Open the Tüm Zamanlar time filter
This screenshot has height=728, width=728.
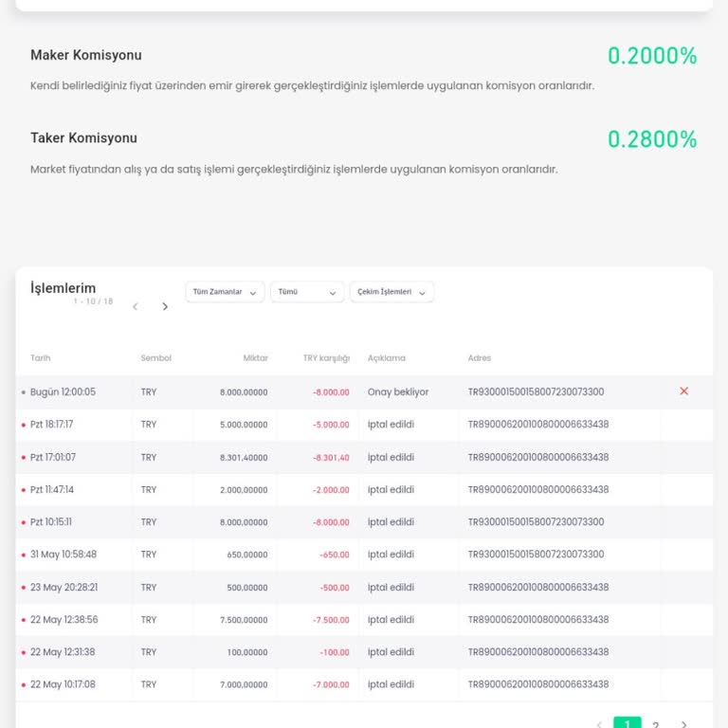coord(225,292)
